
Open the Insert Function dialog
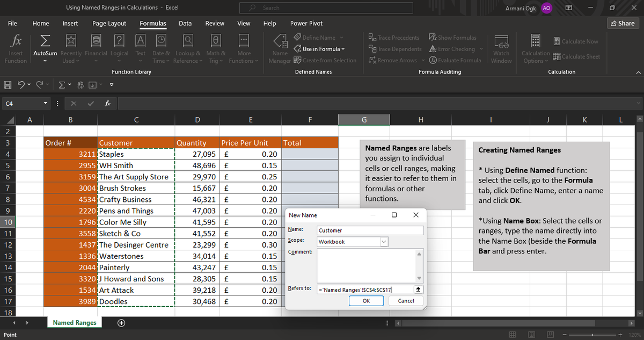(16, 49)
